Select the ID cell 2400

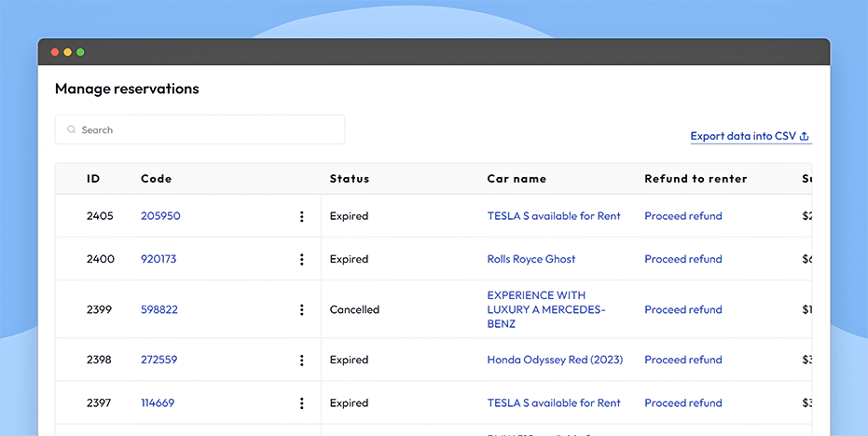pos(100,259)
